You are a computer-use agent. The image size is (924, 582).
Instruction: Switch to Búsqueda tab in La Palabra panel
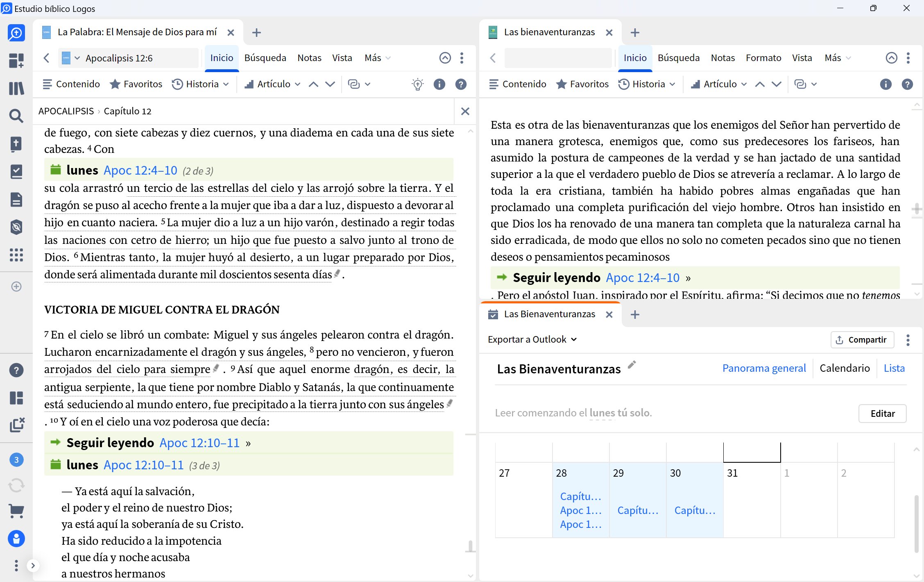(x=265, y=58)
